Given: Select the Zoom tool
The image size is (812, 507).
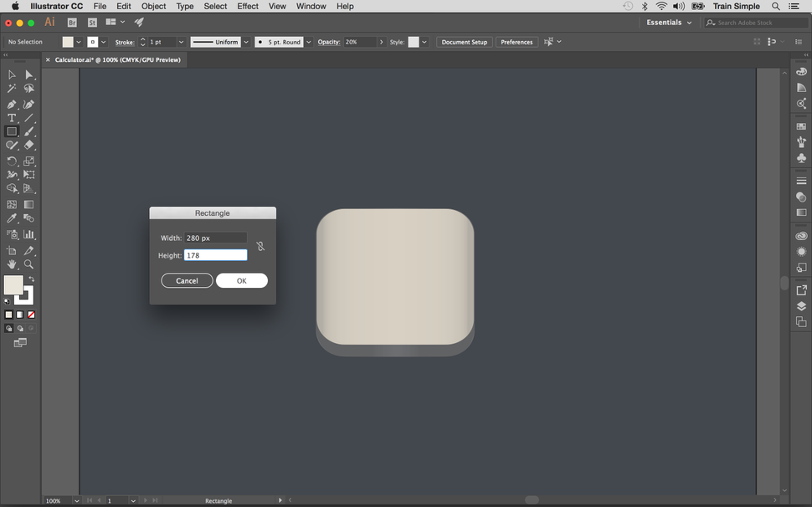Looking at the screenshot, I should [x=29, y=263].
